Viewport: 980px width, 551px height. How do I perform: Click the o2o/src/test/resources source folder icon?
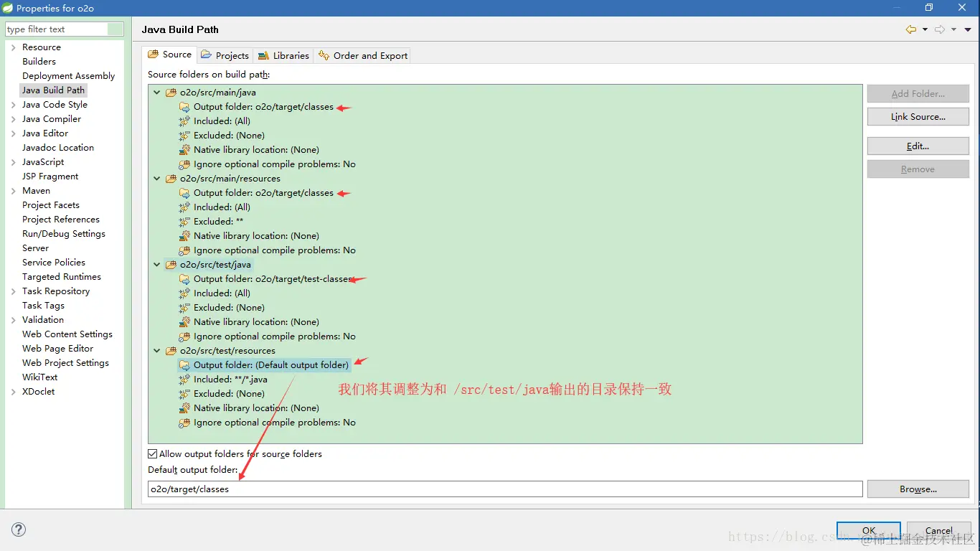coord(171,351)
